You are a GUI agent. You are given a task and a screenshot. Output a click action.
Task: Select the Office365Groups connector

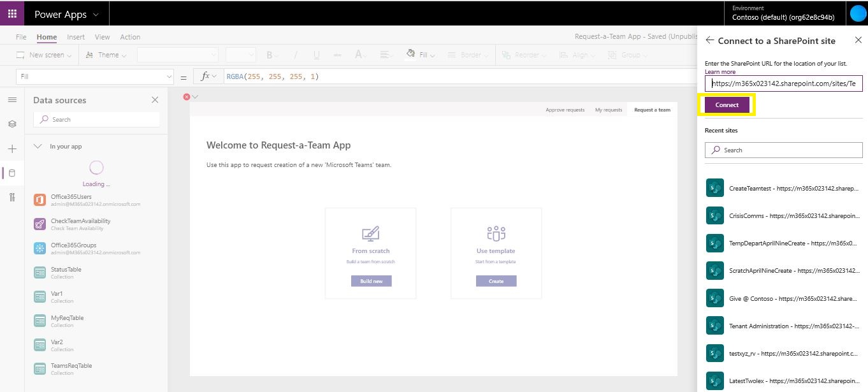click(96, 249)
